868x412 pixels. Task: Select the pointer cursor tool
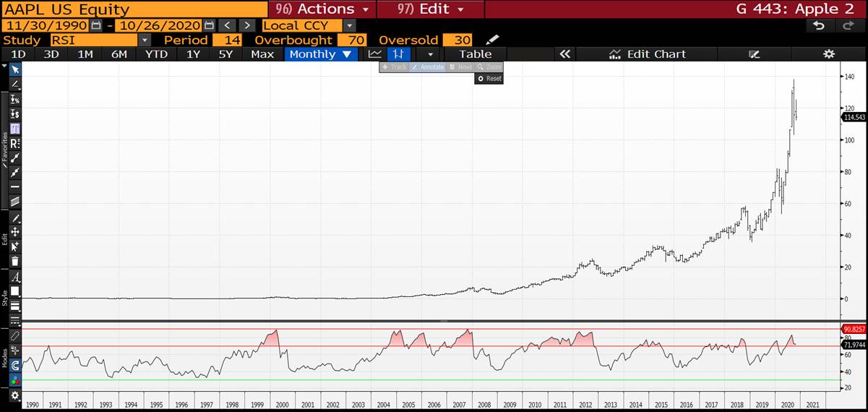pos(15,69)
